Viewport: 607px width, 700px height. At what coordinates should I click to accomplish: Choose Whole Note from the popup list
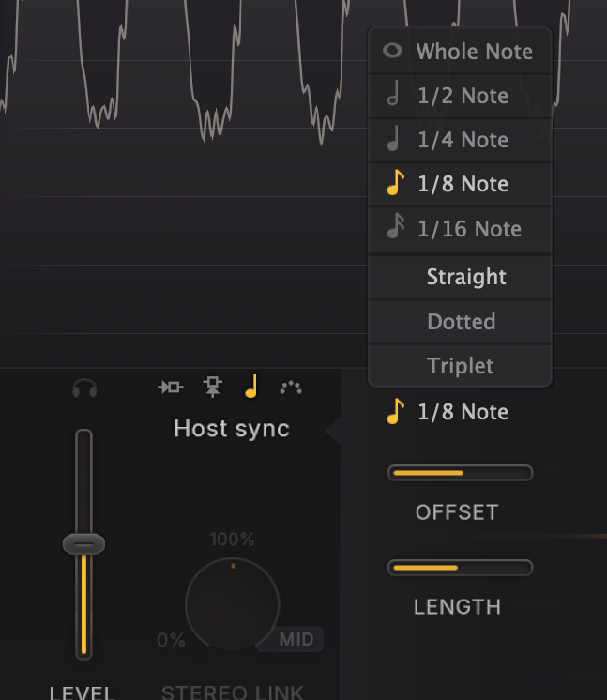click(x=460, y=52)
